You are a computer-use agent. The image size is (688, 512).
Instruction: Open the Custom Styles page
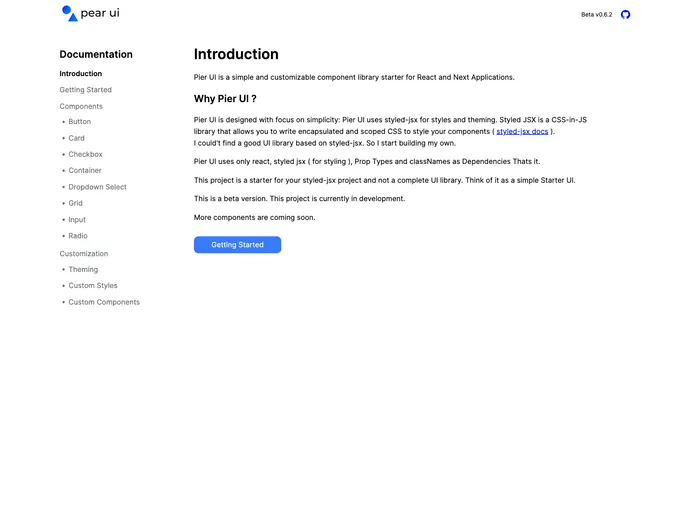[93, 286]
